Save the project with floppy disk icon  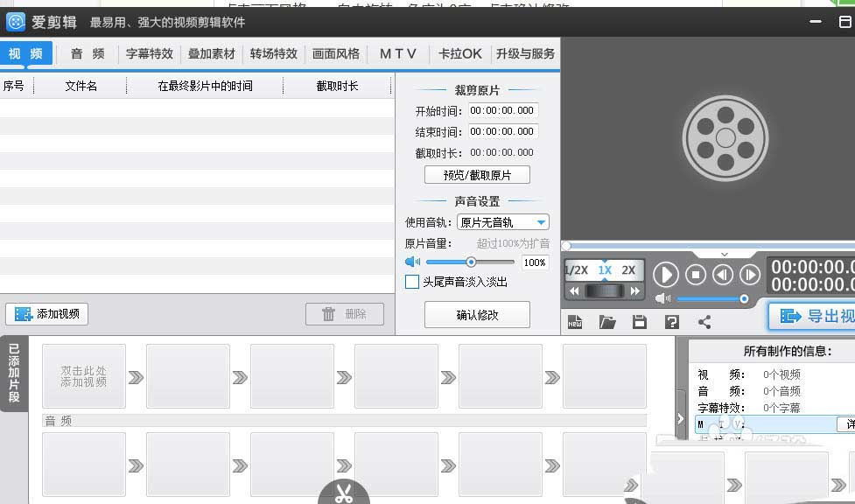point(640,322)
